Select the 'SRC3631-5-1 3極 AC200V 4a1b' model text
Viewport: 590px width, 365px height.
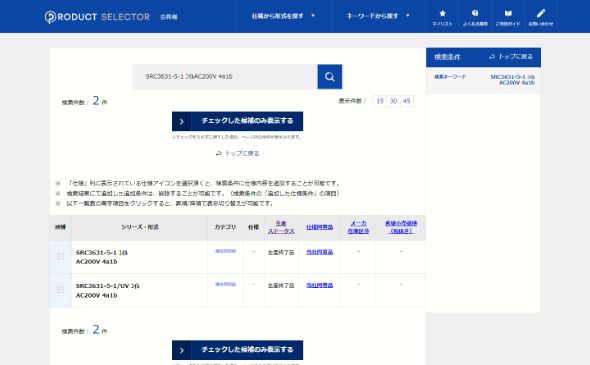pyautogui.click(x=102, y=257)
